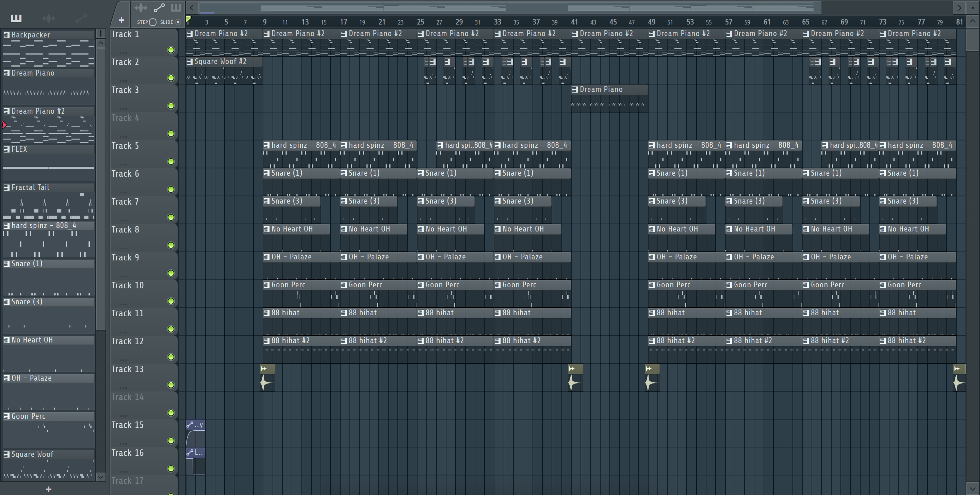Viewport: 980px width, 495px height.
Task: Click the plus tab above the track headers
Action: (121, 20)
